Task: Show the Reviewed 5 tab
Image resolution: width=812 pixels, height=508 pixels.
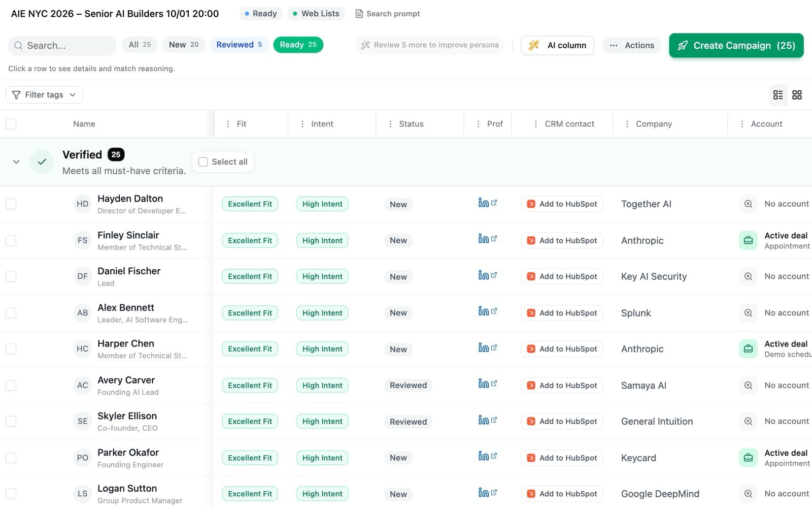Action: (x=239, y=45)
